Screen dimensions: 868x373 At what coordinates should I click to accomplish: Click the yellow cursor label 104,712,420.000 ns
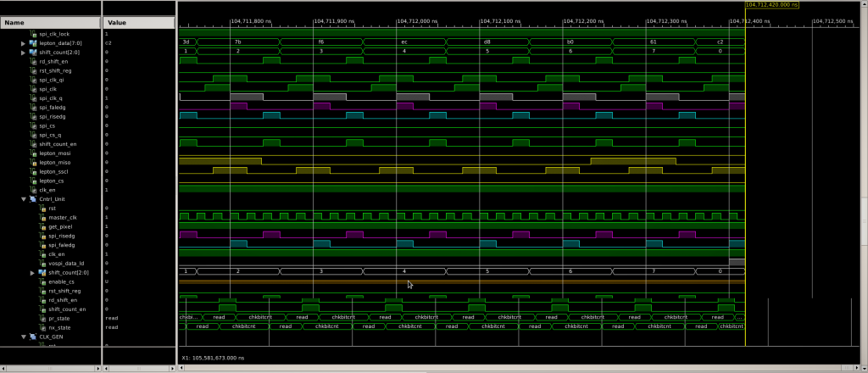coord(771,4)
